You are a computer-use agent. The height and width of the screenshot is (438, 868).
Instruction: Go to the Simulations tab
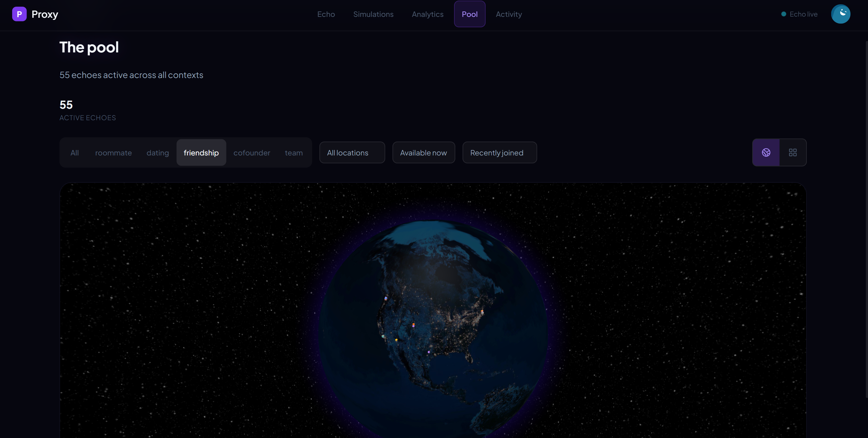(x=373, y=14)
